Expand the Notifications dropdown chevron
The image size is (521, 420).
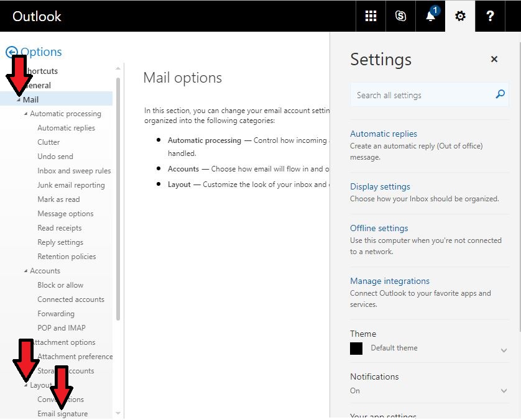tap(504, 391)
